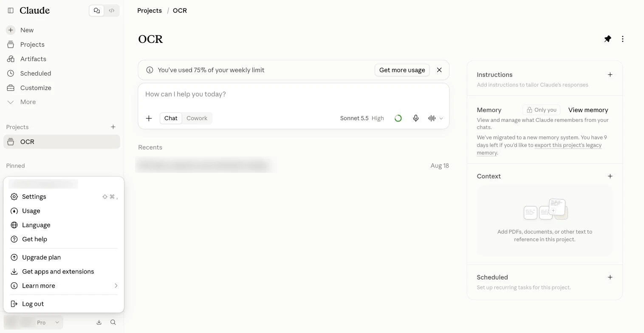Viewport: 644px width, 333px height.
Task: Switch to code mode icon in header
Action: pyautogui.click(x=112, y=11)
